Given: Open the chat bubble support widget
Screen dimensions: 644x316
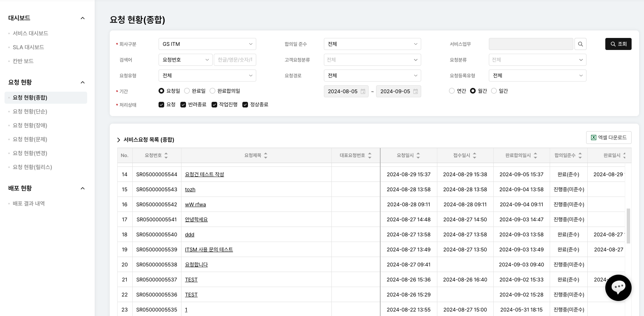Looking at the screenshot, I should tap(618, 287).
